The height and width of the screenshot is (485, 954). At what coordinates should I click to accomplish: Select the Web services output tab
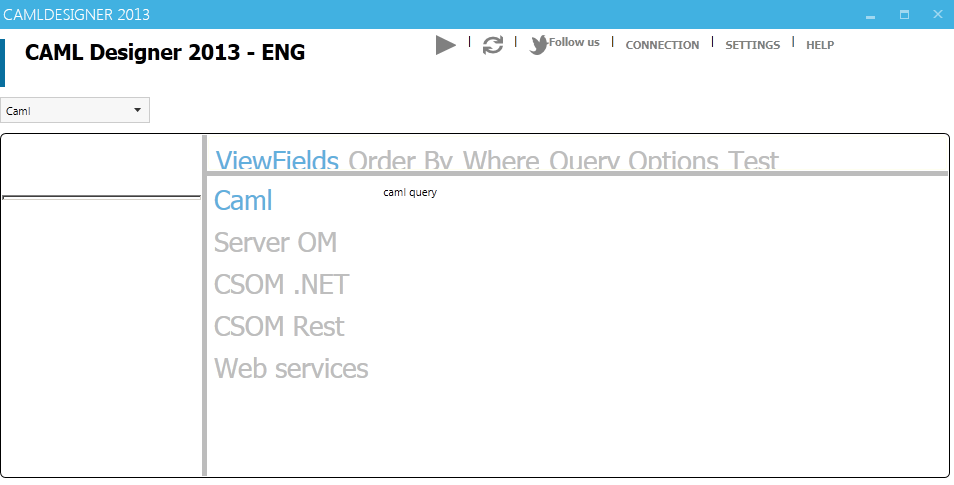[291, 368]
